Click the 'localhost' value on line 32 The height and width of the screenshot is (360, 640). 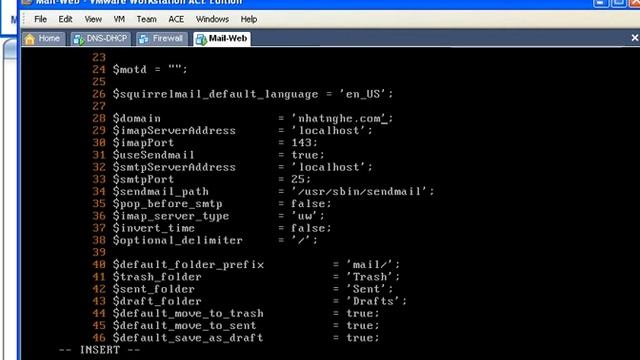[x=329, y=167]
